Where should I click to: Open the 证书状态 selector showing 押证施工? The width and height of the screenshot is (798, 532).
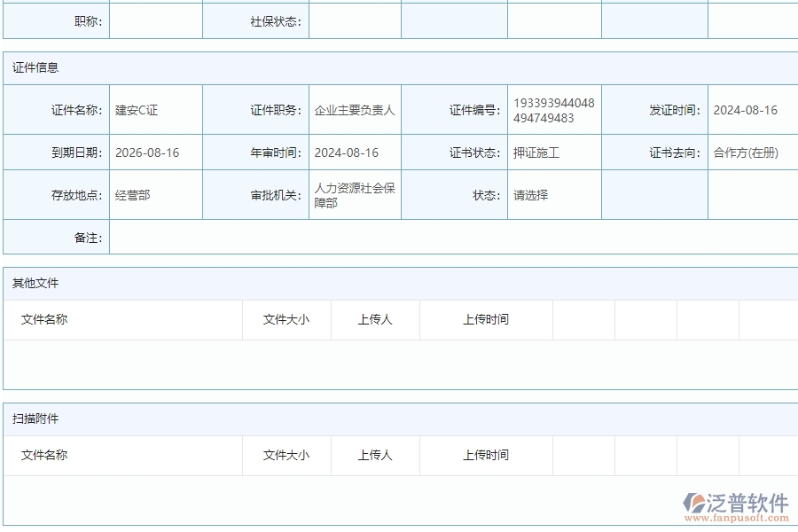click(554, 152)
